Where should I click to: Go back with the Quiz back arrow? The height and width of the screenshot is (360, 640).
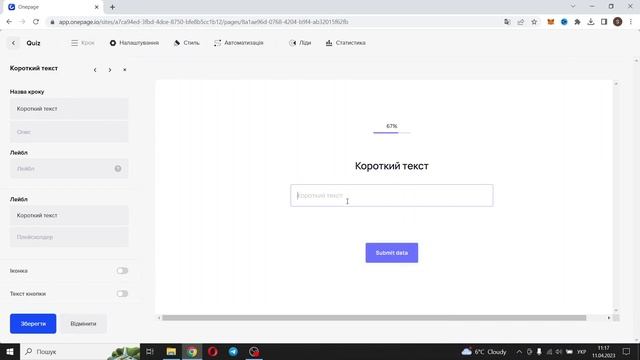13,43
